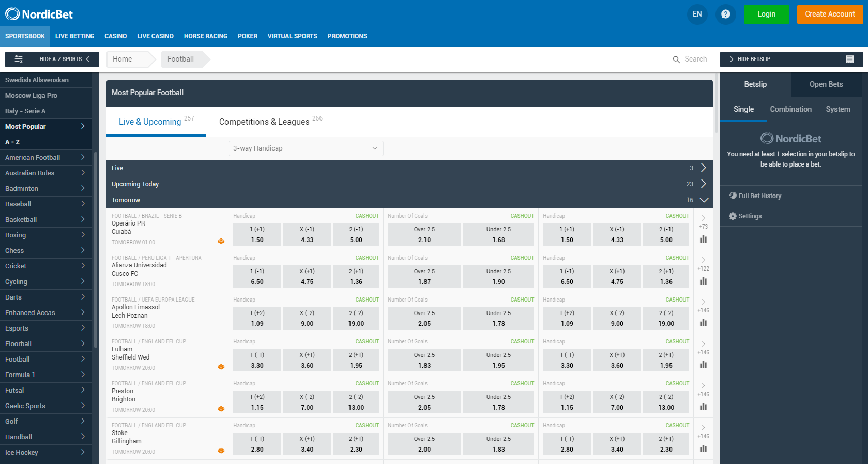
Task: Open Swedish Allsvenskan quick link
Action: click(45, 80)
